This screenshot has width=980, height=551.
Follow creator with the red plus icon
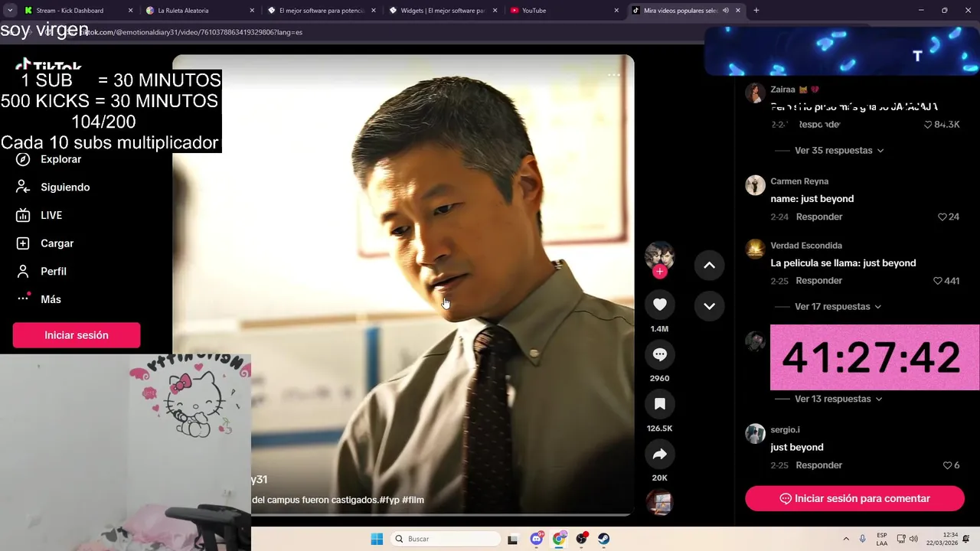(659, 272)
